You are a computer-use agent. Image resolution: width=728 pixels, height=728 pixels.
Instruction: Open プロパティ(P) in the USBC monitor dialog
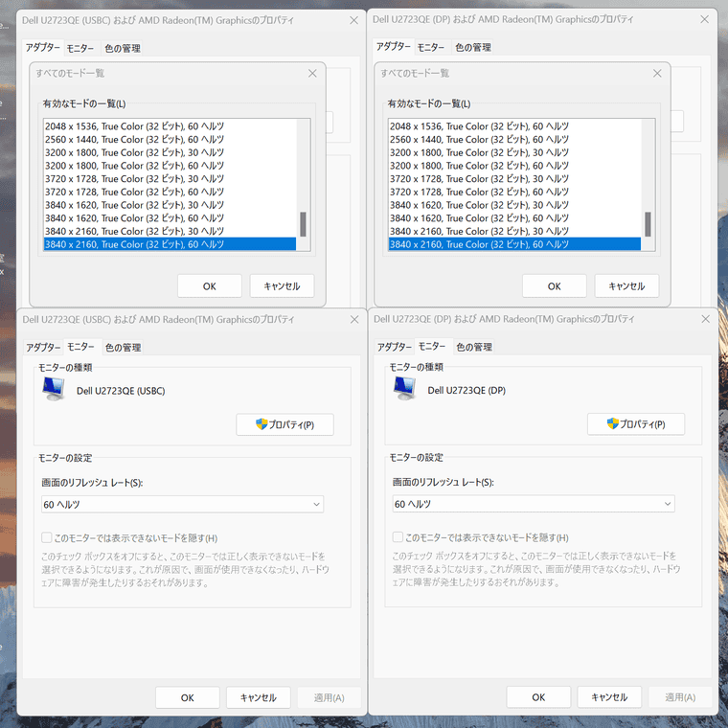pyautogui.click(x=284, y=424)
